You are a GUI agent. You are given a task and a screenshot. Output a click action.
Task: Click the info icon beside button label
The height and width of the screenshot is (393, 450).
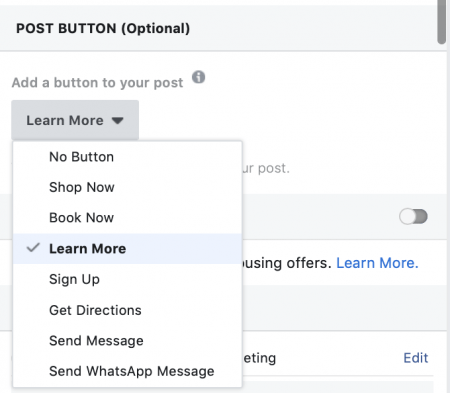pyautogui.click(x=198, y=77)
